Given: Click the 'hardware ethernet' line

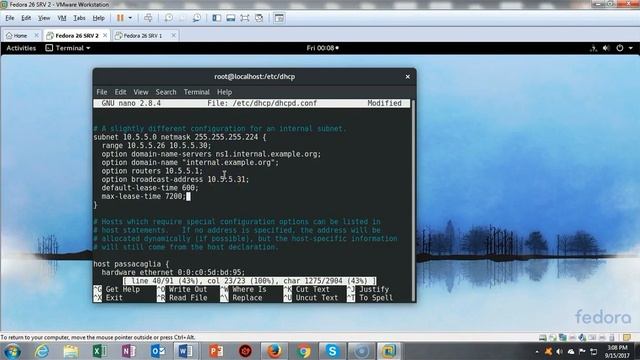Looking at the screenshot, I should 173,272.
